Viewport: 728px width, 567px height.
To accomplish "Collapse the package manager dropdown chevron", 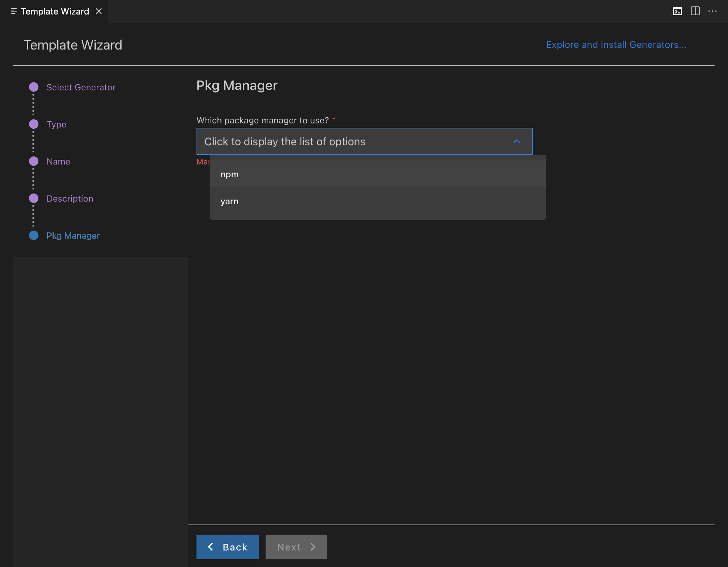I will (516, 141).
